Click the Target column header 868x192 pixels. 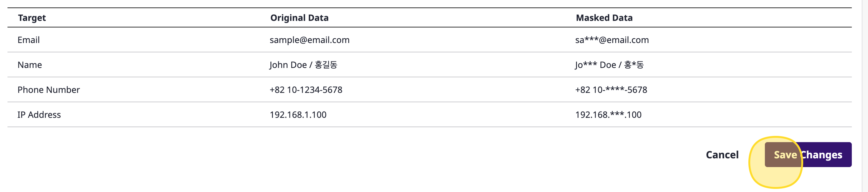coord(32,18)
